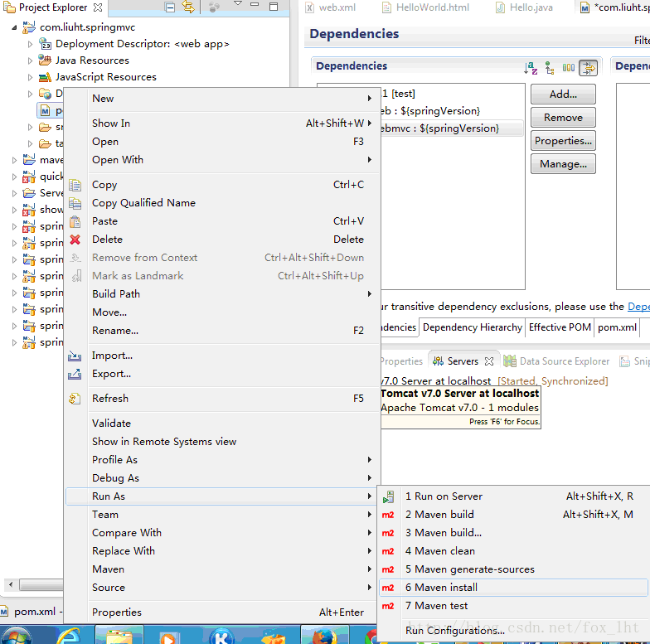Open Run Configurations... entry
Image resolution: width=650 pixels, height=644 pixels.
coord(513,631)
